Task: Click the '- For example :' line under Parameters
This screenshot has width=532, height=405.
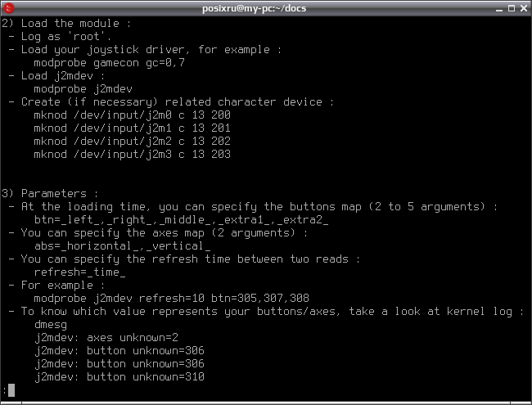Action: click(56, 285)
